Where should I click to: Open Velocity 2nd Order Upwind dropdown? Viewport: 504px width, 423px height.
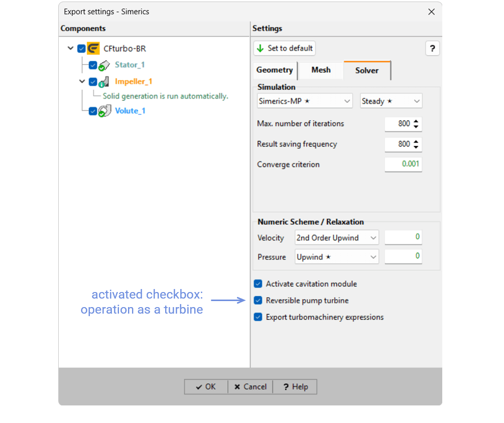click(336, 238)
